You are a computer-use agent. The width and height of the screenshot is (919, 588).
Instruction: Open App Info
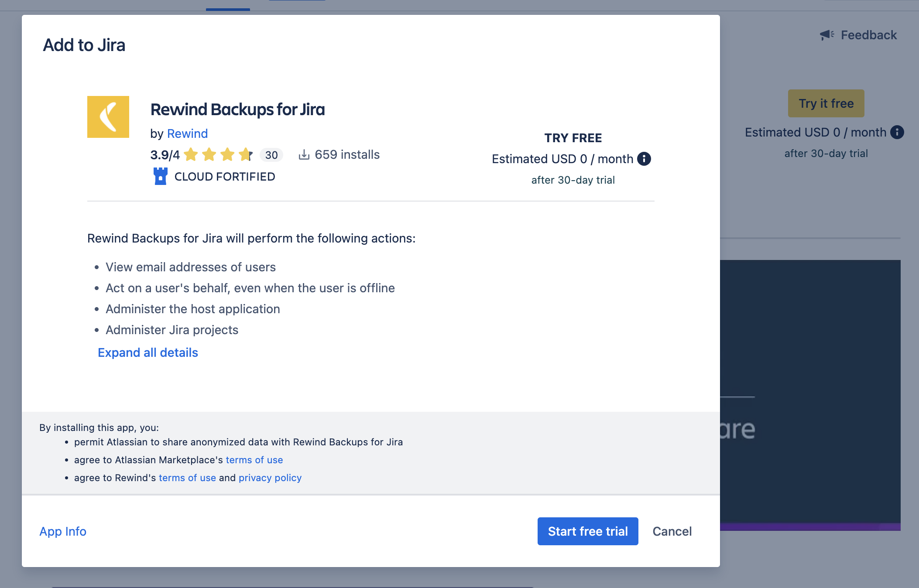pos(62,531)
